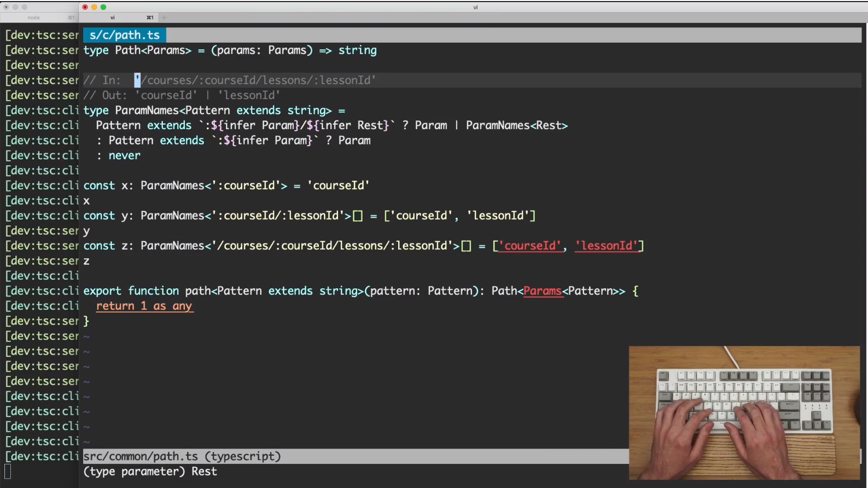Screen dimensions: 868x488
Task: Place cursor on '// In:' comment line
Action: 230,80
